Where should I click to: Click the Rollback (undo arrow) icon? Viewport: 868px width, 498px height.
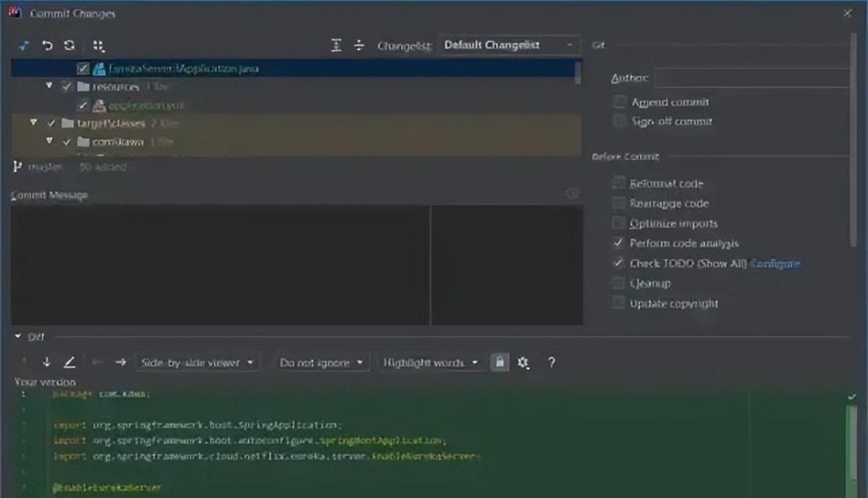[x=47, y=45]
